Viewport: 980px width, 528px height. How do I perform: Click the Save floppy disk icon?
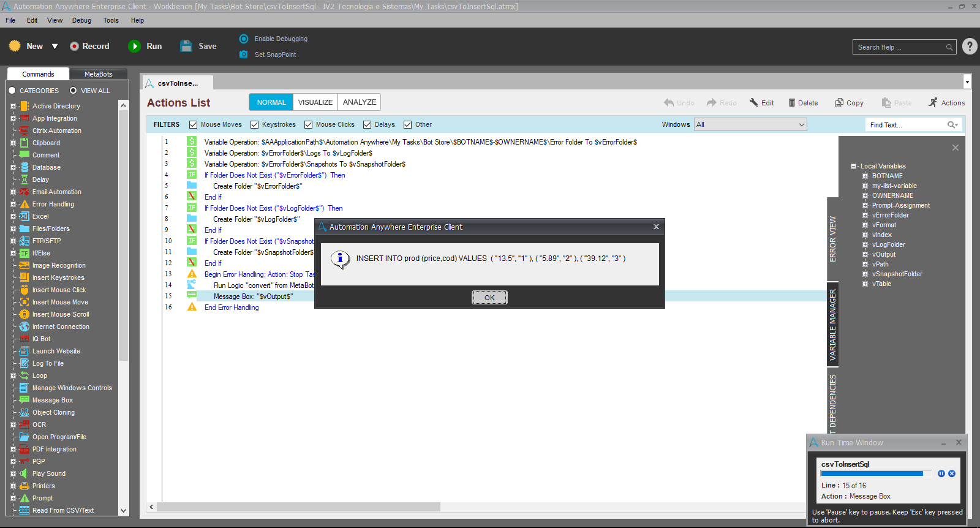186,47
